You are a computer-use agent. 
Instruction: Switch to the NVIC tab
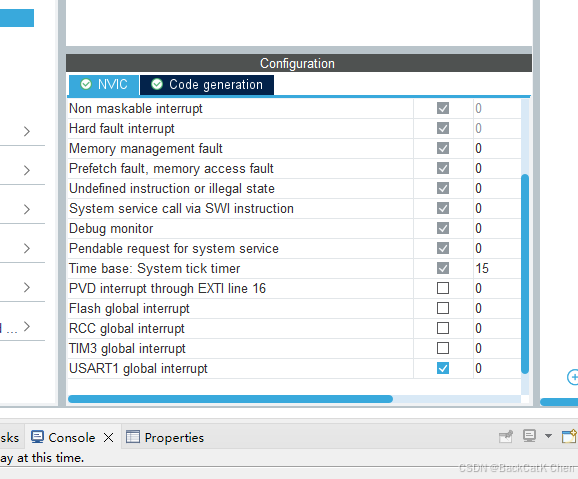coord(104,85)
